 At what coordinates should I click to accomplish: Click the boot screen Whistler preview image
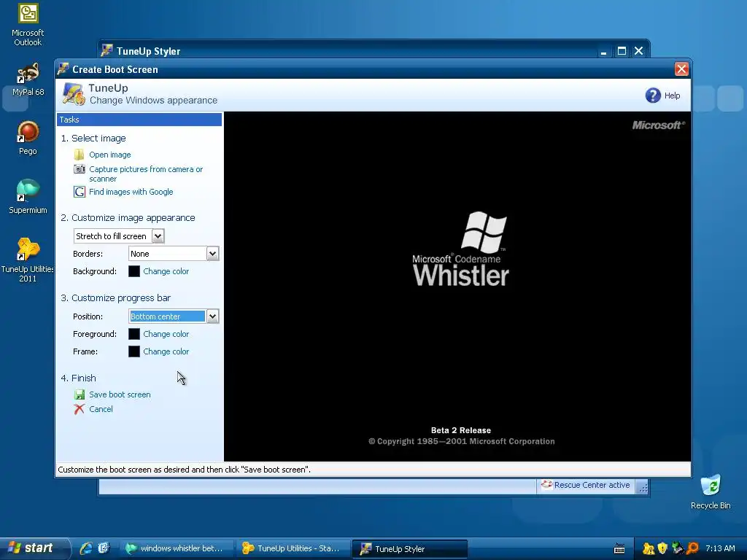pos(457,286)
